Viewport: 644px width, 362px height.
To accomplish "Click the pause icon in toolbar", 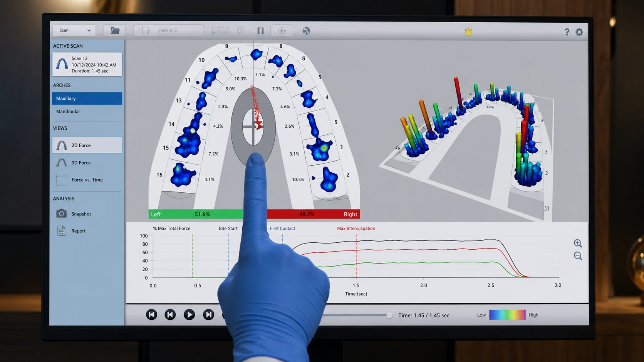I will (260, 30).
